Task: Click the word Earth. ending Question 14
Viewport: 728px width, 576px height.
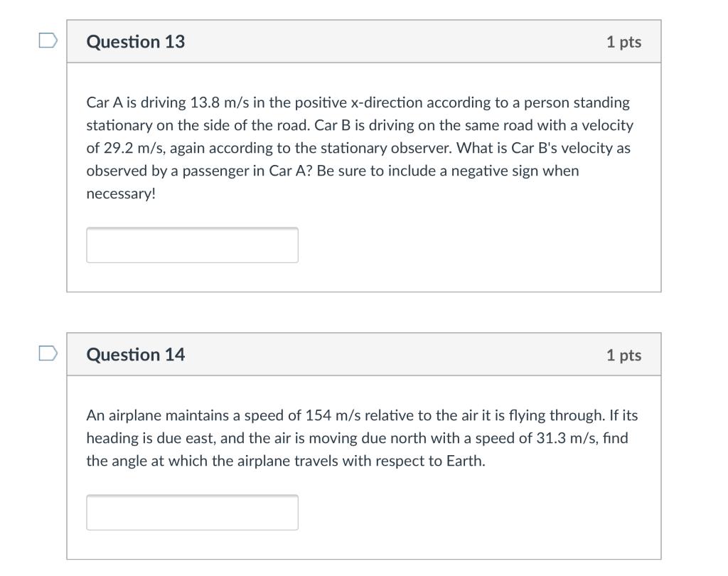Action: (466, 460)
